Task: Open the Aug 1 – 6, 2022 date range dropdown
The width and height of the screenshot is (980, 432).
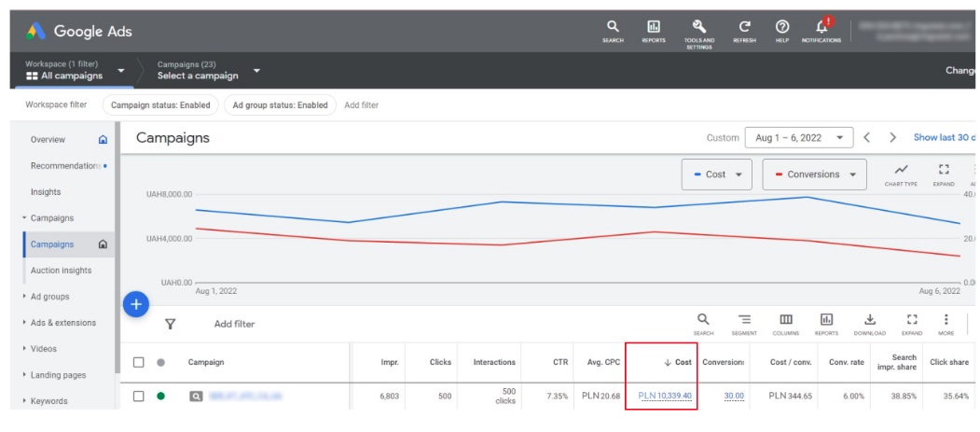Action: [x=799, y=137]
